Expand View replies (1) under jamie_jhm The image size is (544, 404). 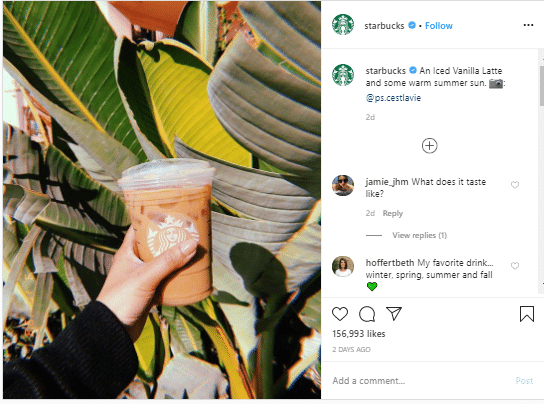tap(419, 235)
